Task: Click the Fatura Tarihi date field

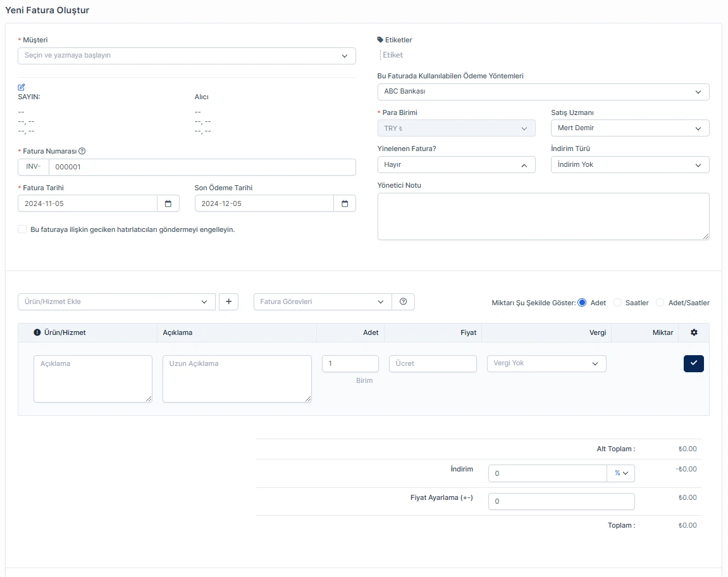Action: click(x=88, y=203)
